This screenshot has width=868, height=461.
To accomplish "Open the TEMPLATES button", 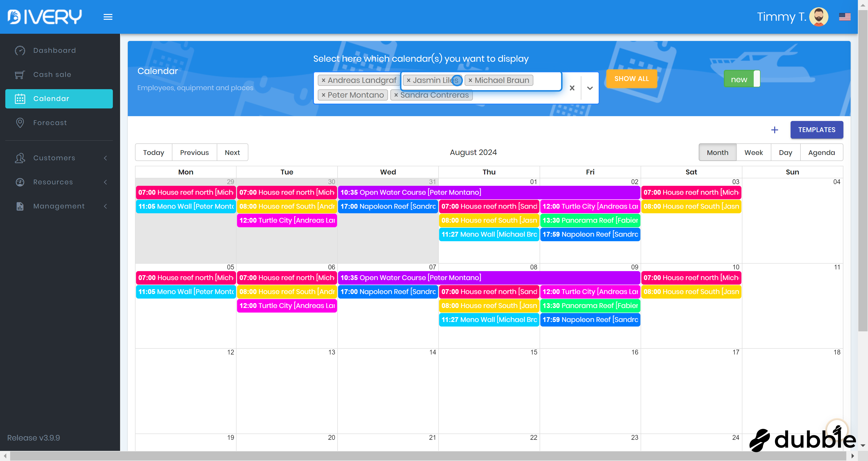I will (816, 130).
